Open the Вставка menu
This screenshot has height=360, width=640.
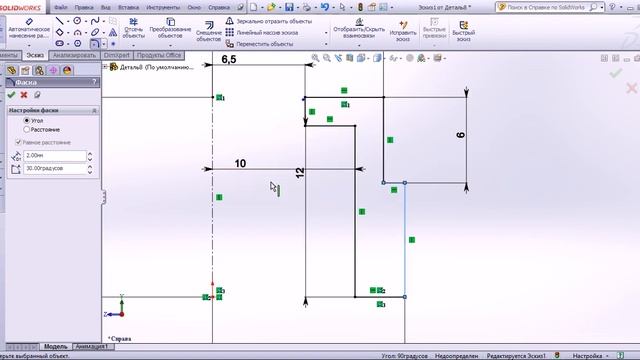(129, 7)
